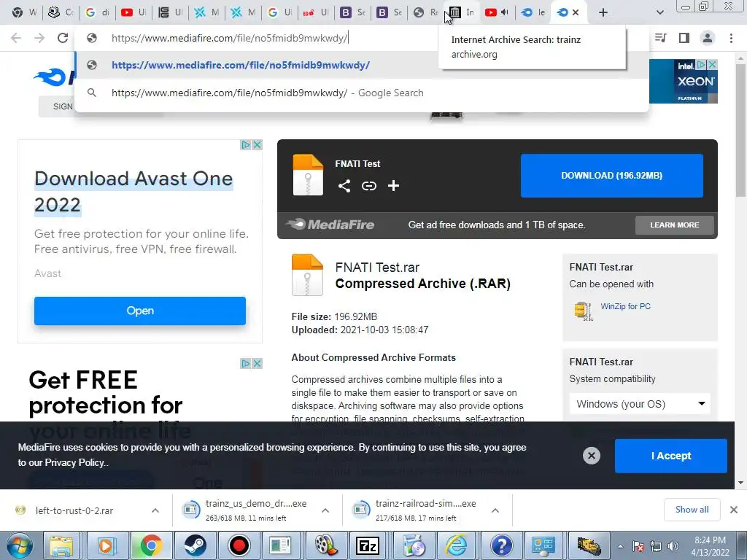The height and width of the screenshot is (560, 747).
Task: Switch to the first Chrome tab labeled W
Action: pyautogui.click(x=24, y=12)
